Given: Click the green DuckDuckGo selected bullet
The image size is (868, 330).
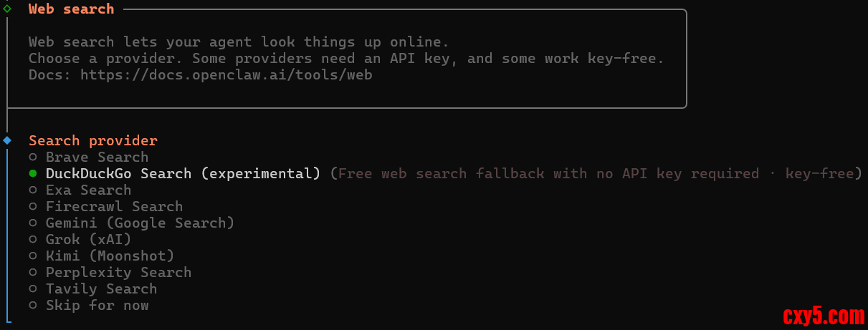Looking at the screenshot, I should click(33, 174).
